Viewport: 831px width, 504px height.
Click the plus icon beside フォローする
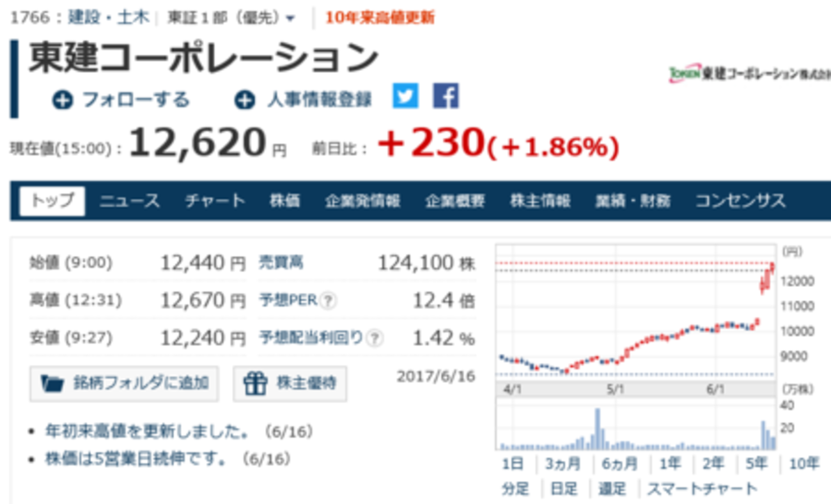coord(63,100)
